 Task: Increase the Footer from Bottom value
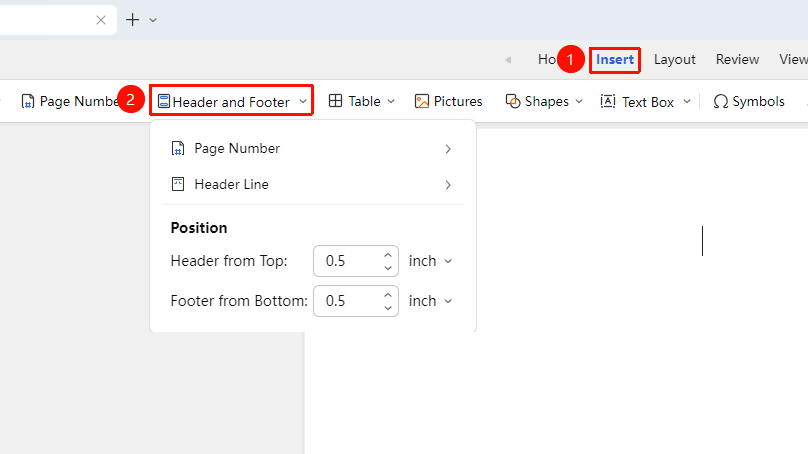(388, 294)
